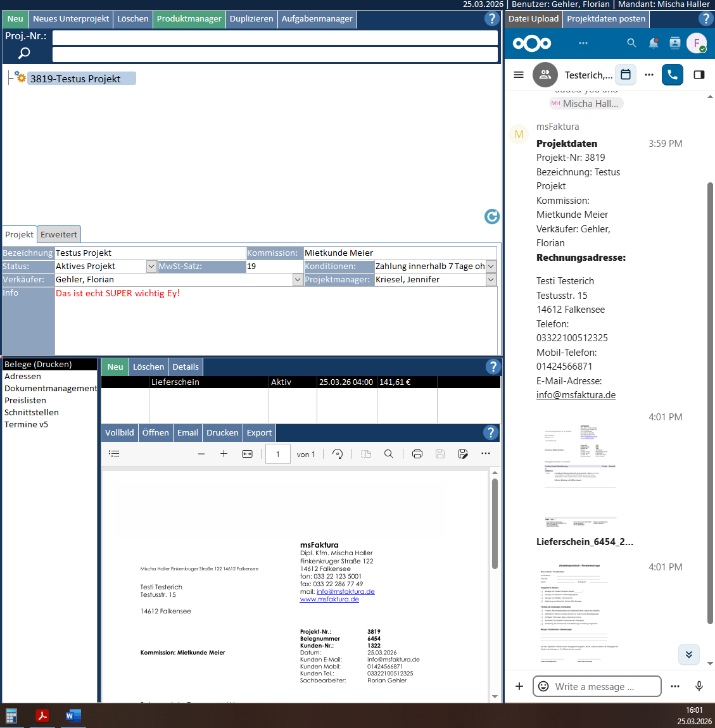Open the info@msfaktura.de link in chat
The width and height of the screenshot is (715, 728).
click(x=576, y=395)
